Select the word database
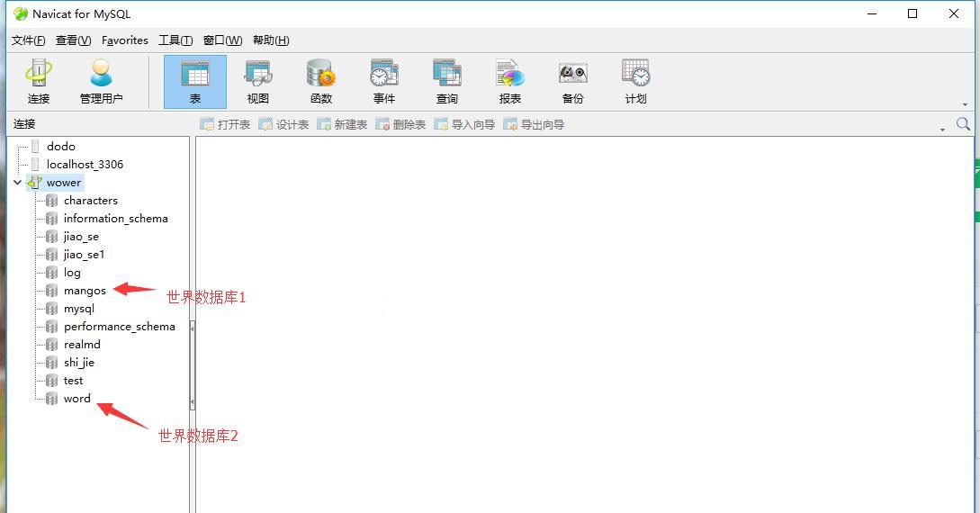The image size is (980, 513). coord(76,399)
